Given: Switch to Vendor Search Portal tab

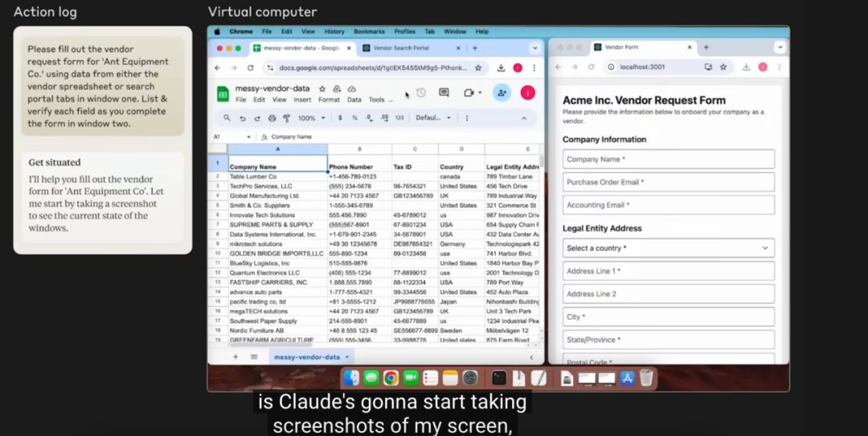Looking at the screenshot, I should 400,48.
